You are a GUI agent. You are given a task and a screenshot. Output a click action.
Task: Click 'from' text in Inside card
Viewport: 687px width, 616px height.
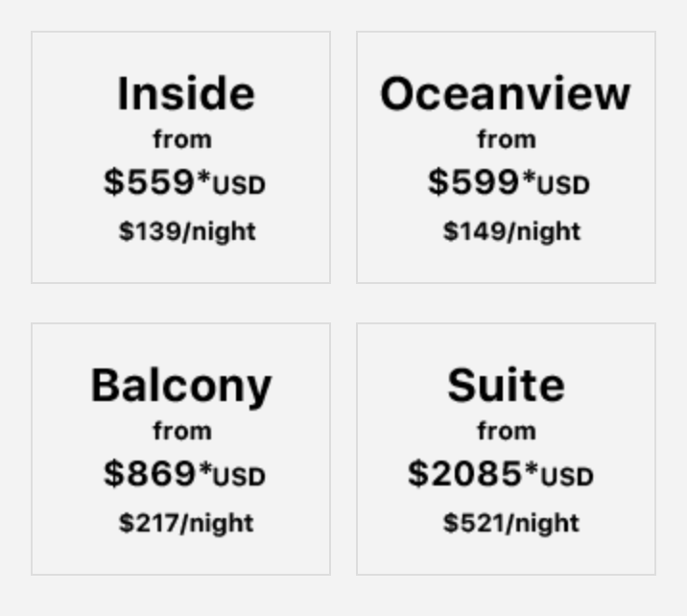(x=182, y=139)
